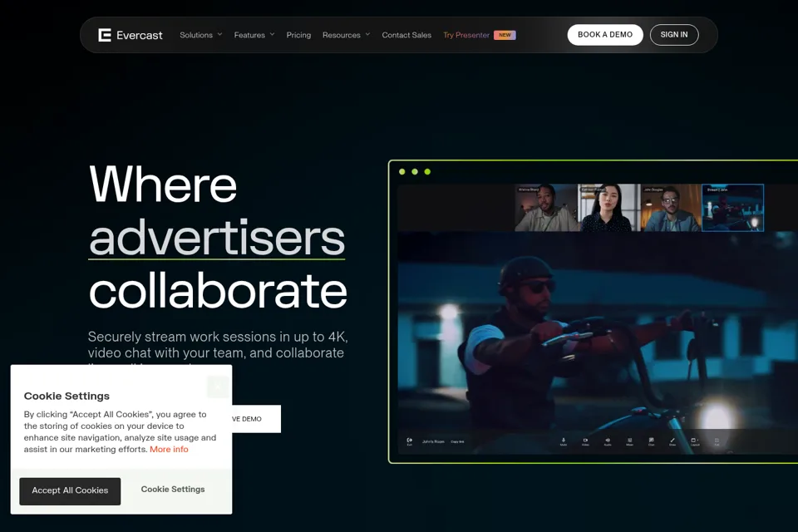Viewport: 798px width, 532px height.
Task: Open the Layout dropdown in video toolbar
Action: [695, 441]
